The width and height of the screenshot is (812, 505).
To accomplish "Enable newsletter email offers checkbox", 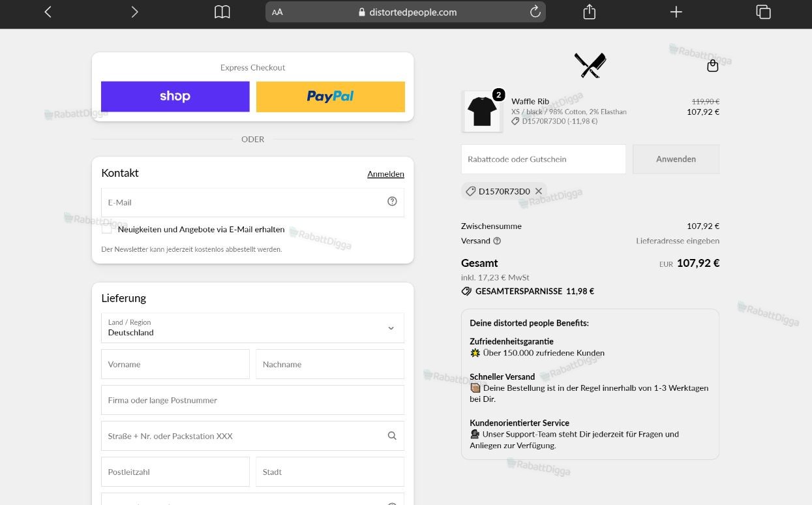I will [x=107, y=229].
